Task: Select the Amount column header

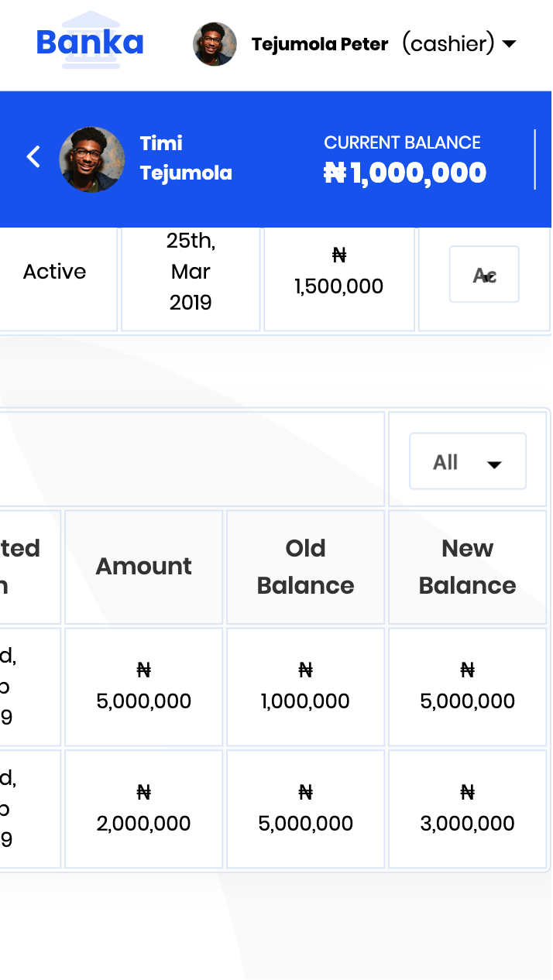Action: [144, 567]
